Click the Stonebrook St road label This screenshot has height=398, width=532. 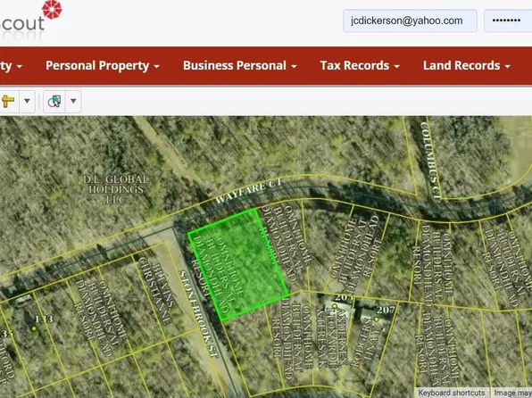[198, 314]
